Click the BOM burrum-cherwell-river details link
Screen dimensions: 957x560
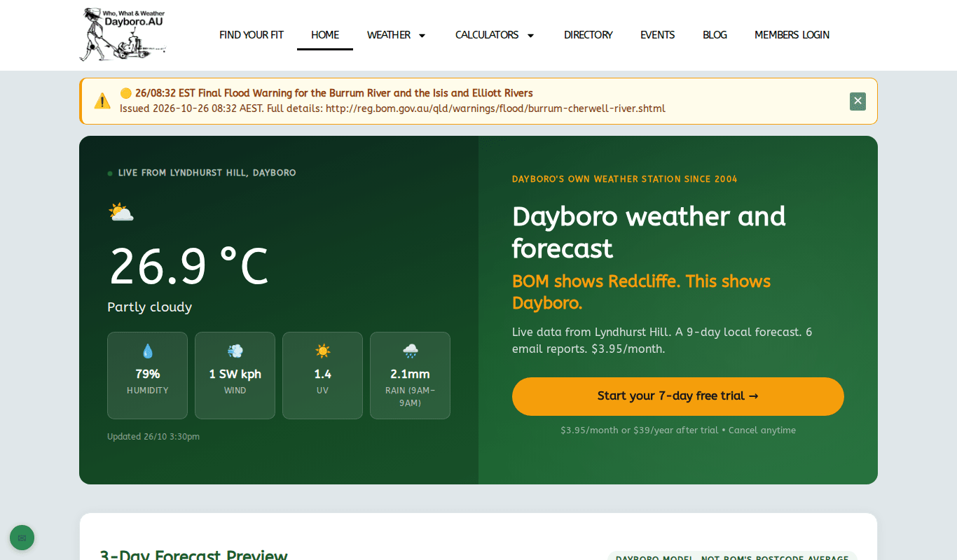click(x=495, y=108)
